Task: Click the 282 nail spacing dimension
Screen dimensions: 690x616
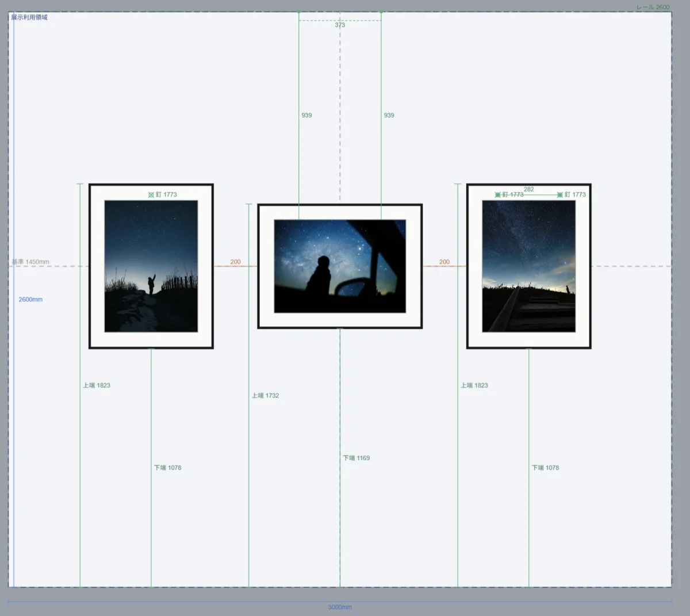Action: (x=529, y=189)
